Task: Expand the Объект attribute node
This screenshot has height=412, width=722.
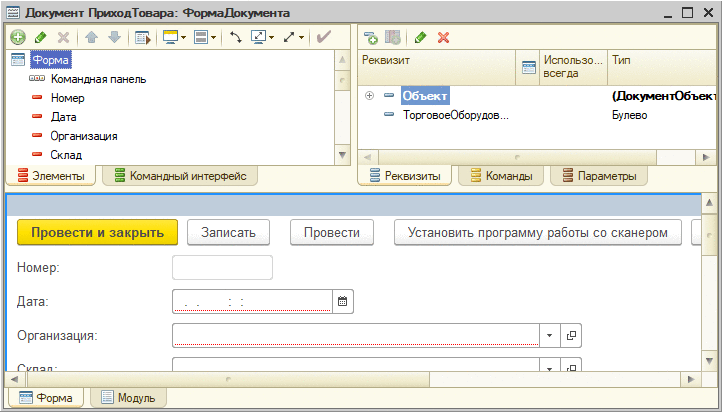Action: 369,96
